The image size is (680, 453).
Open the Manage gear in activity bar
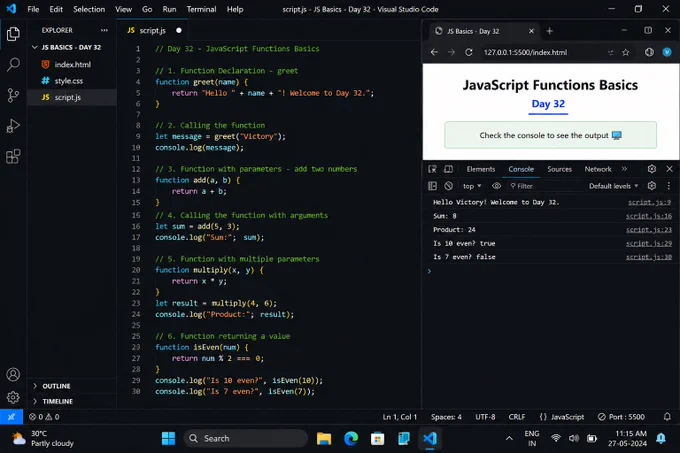coord(13,397)
